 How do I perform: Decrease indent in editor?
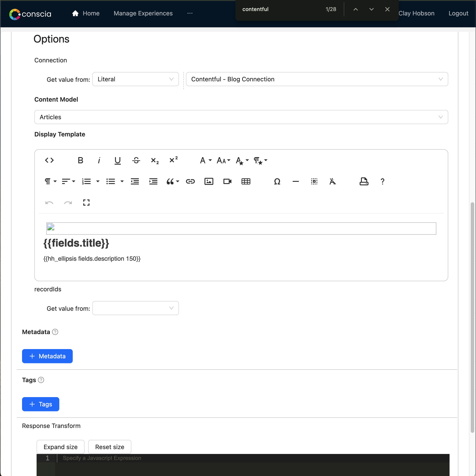(x=135, y=182)
